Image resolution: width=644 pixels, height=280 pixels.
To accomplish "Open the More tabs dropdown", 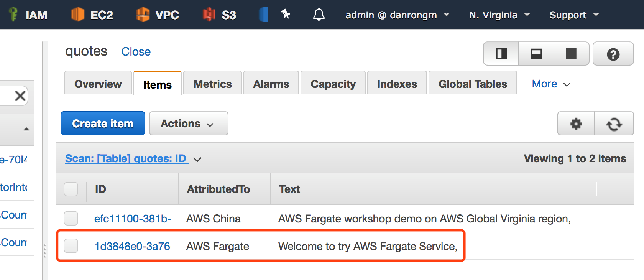I will (551, 84).
